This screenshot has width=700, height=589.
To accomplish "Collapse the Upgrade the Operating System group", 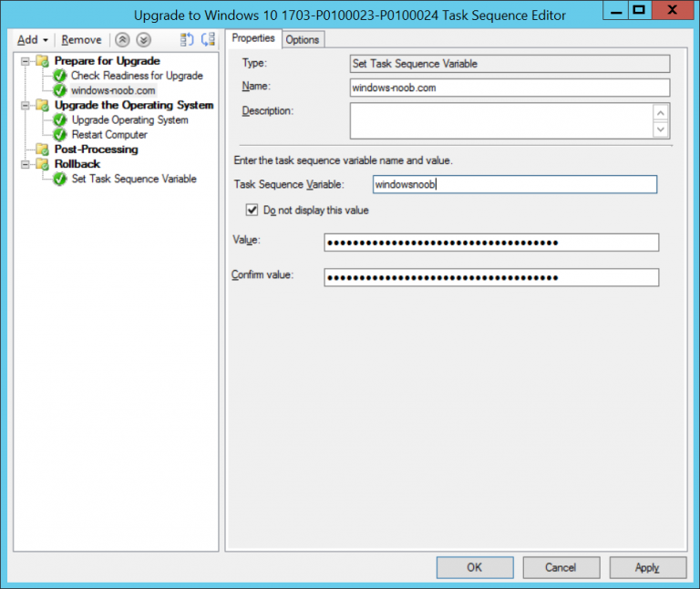I will [26, 106].
